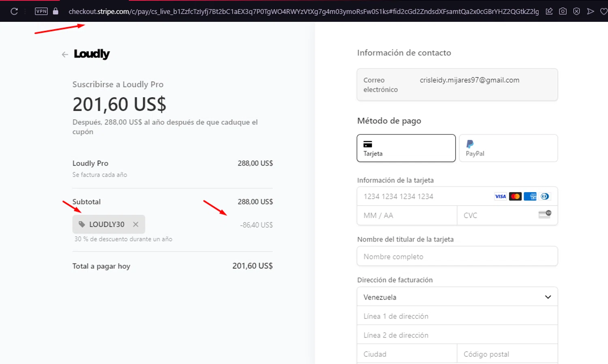Select PayPal payment method

508,148
